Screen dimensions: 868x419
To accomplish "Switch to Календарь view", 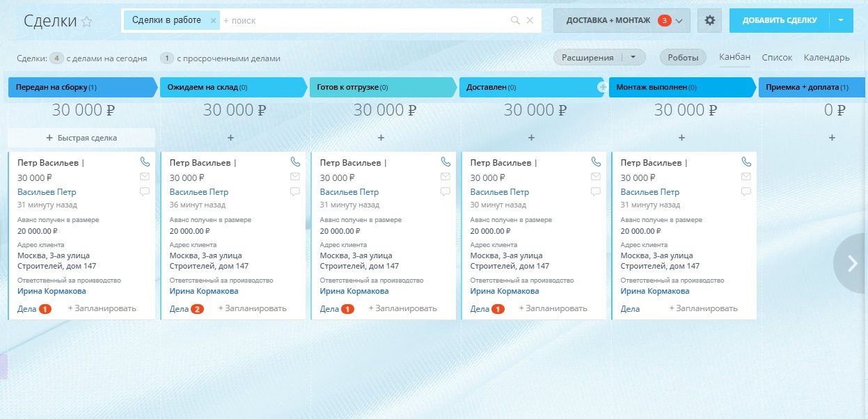I will [826, 58].
